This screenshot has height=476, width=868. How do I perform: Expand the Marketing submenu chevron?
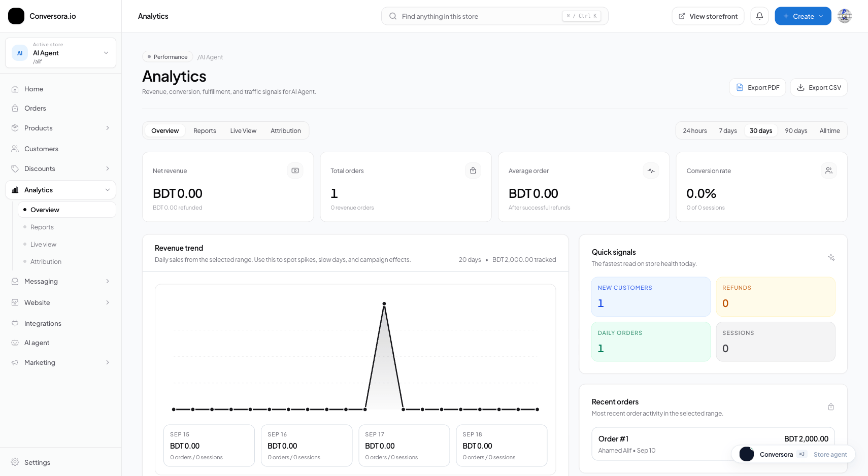coord(108,362)
